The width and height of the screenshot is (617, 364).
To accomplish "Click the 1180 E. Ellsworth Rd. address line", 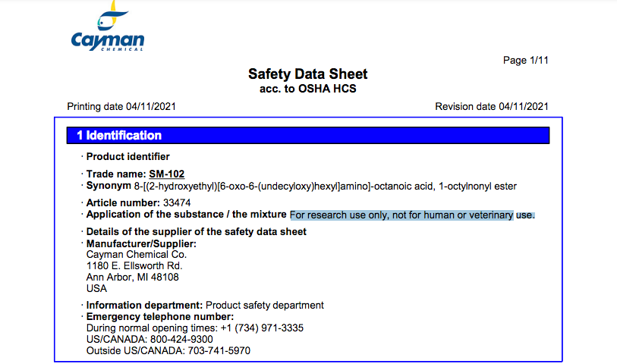I will click(x=134, y=266).
